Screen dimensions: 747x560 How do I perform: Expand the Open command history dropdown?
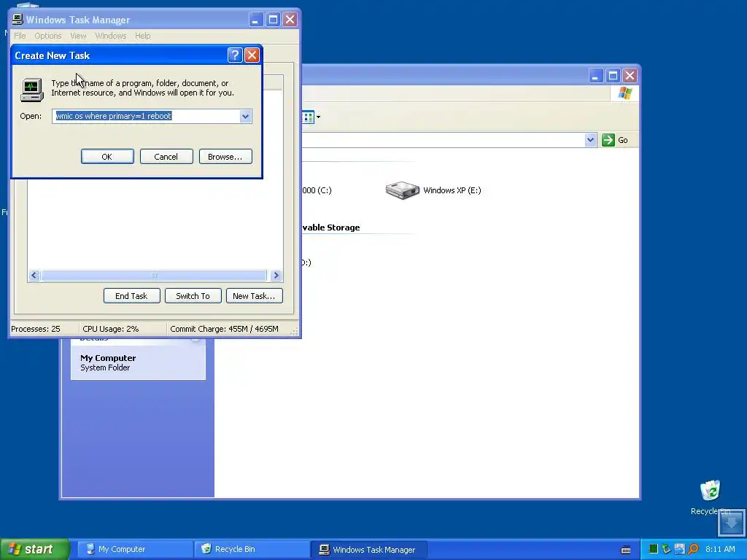pos(245,116)
